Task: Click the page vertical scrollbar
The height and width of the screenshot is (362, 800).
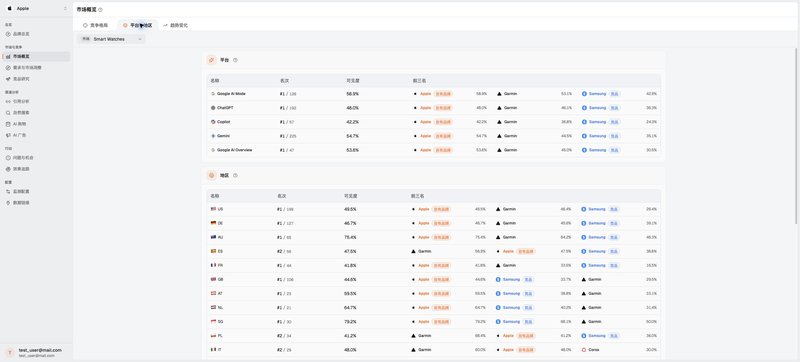Action: (796, 136)
